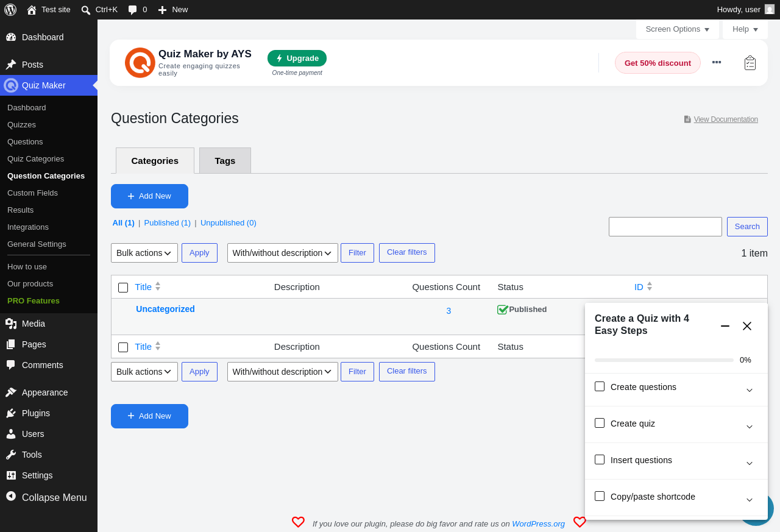Click the user avatar icon
Screen dimensions: 780x532
tap(770, 9)
